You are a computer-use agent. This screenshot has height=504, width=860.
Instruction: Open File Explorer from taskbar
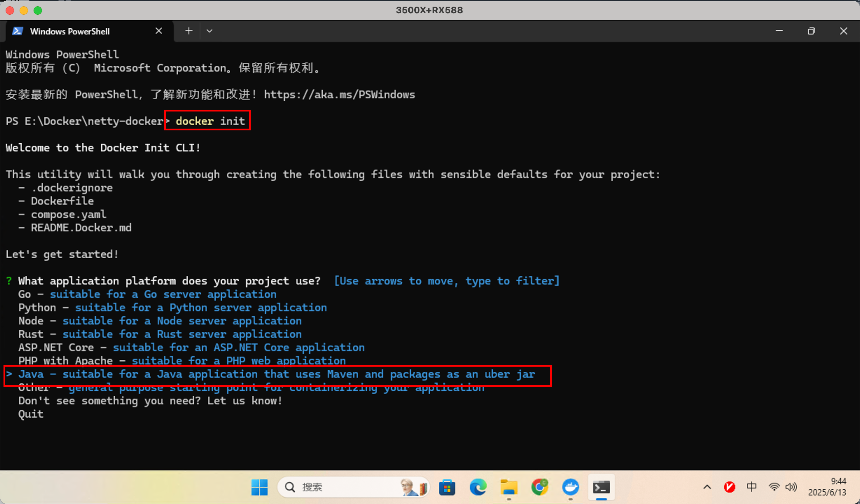pos(509,487)
